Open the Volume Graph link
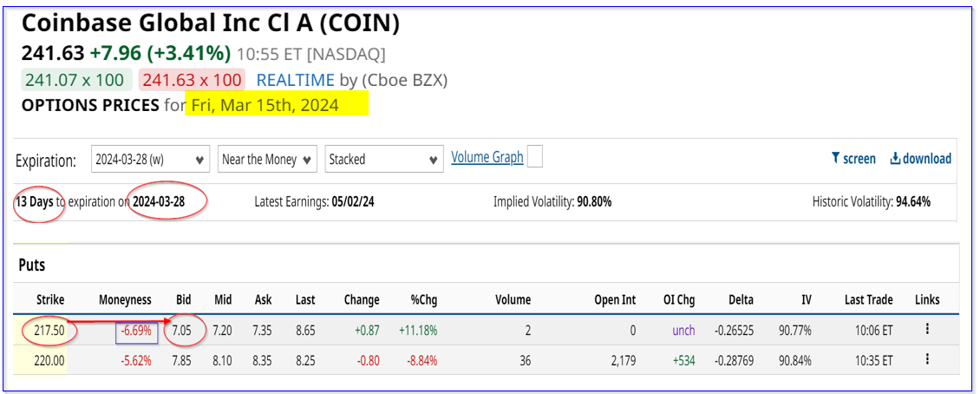The height and width of the screenshot is (394, 980). point(487,157)
